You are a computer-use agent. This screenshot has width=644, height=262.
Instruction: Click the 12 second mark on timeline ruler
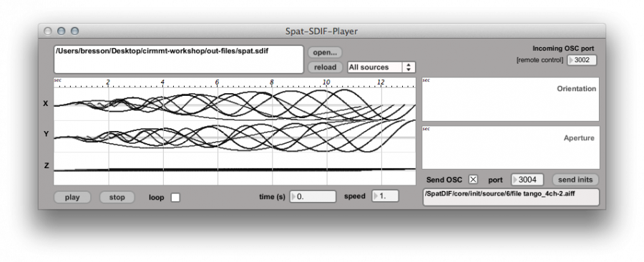point(381,82)
